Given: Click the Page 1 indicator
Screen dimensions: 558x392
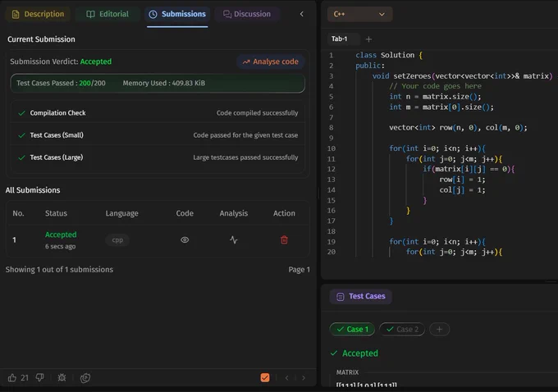Looking at the screenshot, I should [x=299, y=270].
